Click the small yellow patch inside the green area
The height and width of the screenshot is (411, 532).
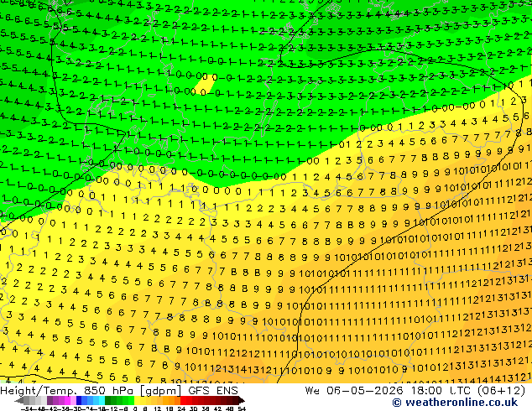204,82
